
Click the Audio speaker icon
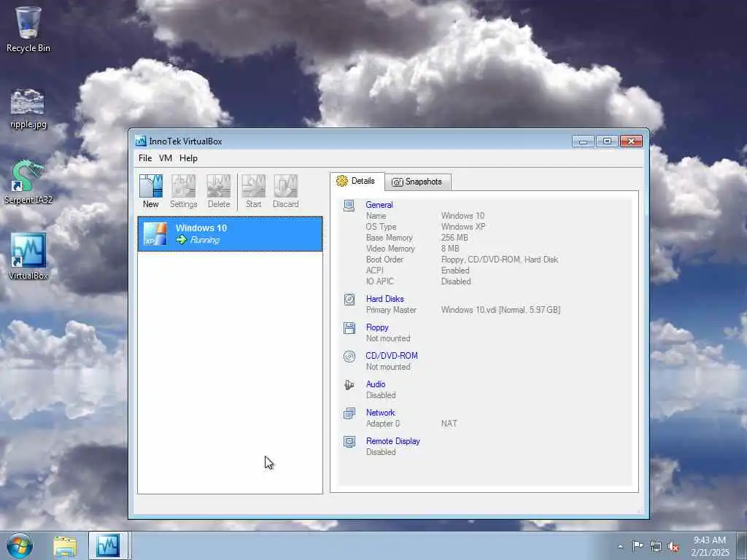click(349, 385)
